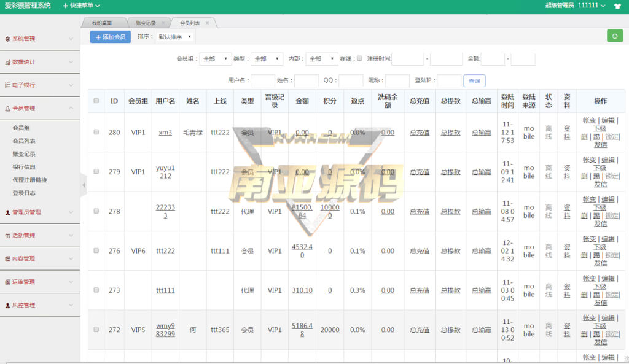Select all rows with header checkbox
The width and height of the screenshot is (629, 364).
coord(96,101)
